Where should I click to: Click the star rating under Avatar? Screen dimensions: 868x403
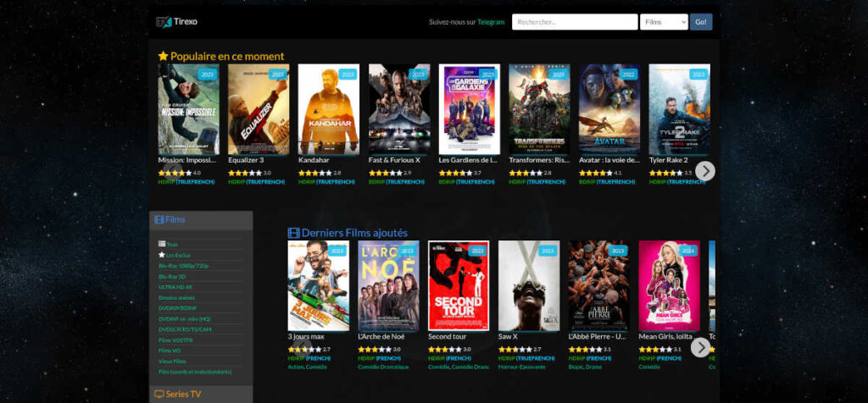point(596,173)
